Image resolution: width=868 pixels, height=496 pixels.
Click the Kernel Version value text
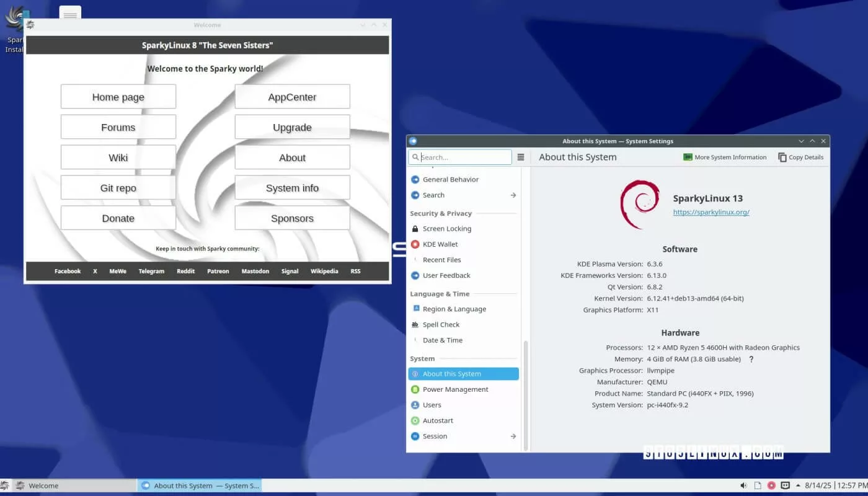click(695, 298)
